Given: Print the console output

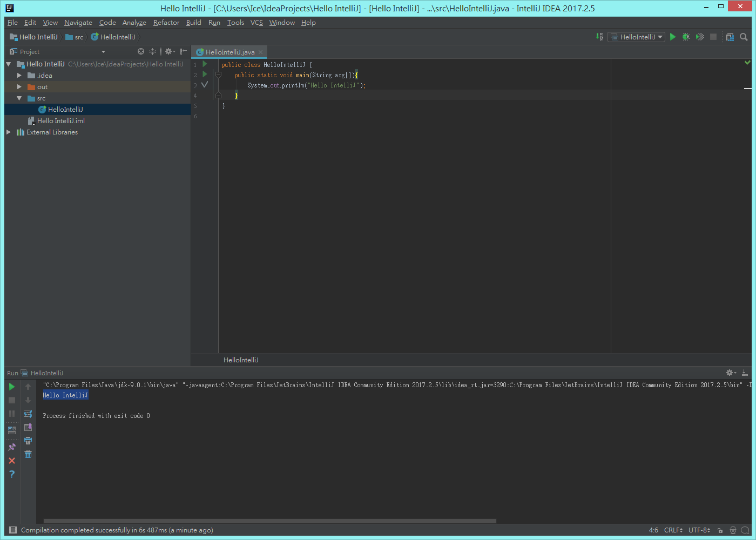Looking at the screenshot, I should tap(28, 441).
